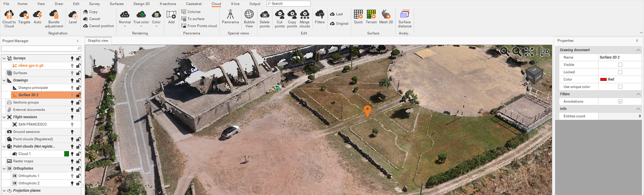Open the Bubble View

249,19
